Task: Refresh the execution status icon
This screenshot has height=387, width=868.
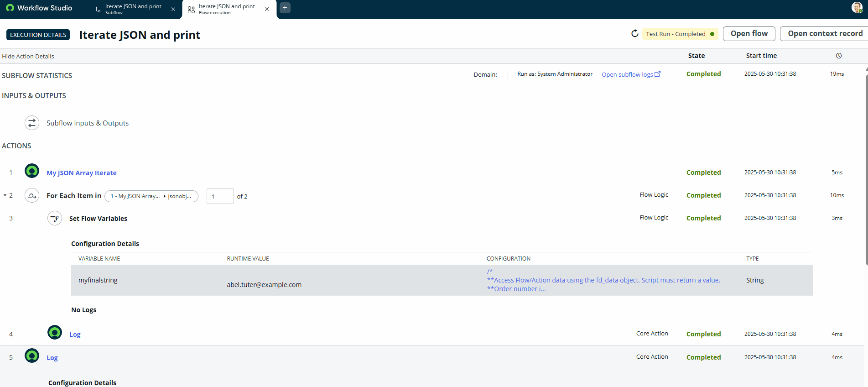Action: (x=634, y=33)
